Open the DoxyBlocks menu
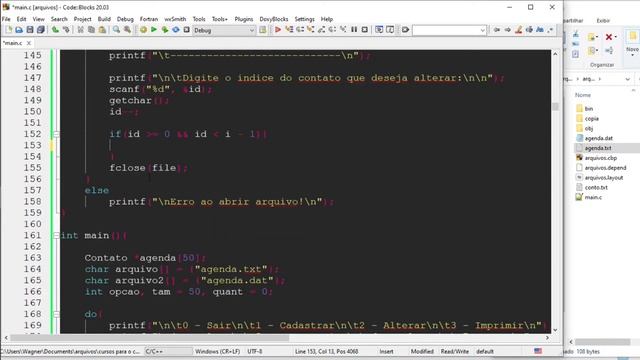The height and width of the screenshot is (360, 640). [x=274, y=19]
